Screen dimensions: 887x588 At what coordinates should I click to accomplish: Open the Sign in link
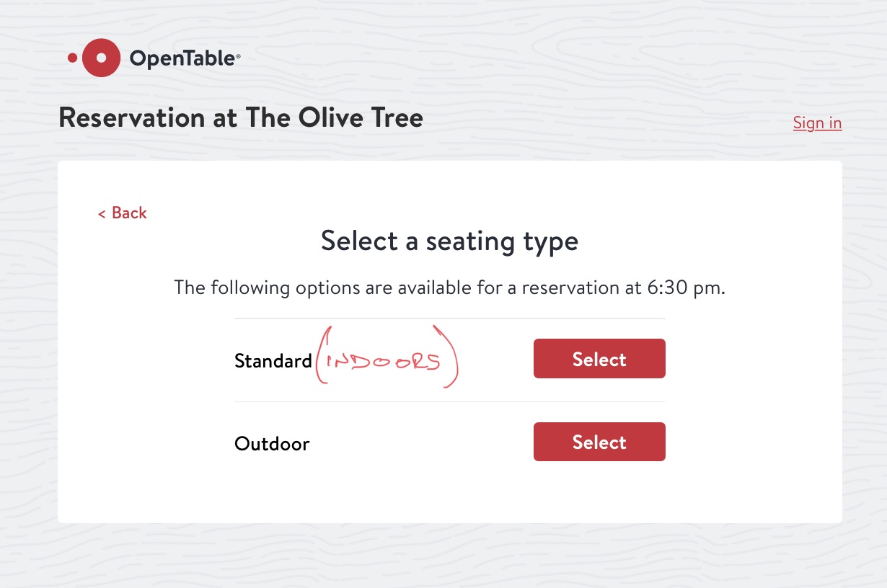817,123
